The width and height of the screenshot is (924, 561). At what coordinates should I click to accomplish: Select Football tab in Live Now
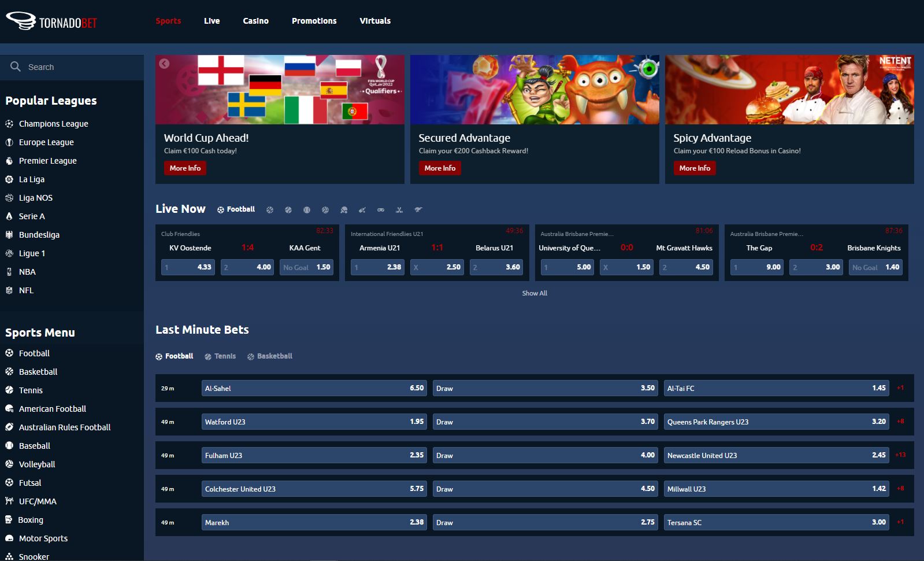coord(236,209)
